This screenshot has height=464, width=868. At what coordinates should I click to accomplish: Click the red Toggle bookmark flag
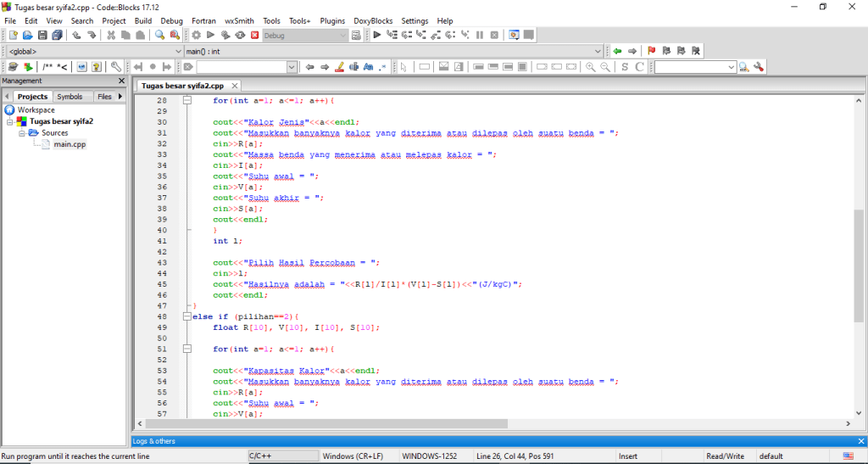[652, 51]
